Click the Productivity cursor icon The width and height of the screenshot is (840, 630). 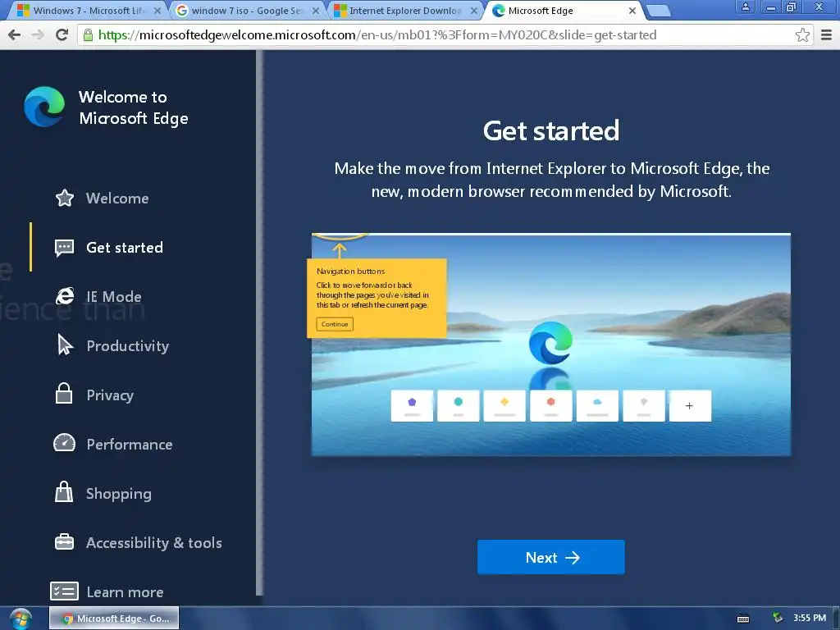[65, 345]
